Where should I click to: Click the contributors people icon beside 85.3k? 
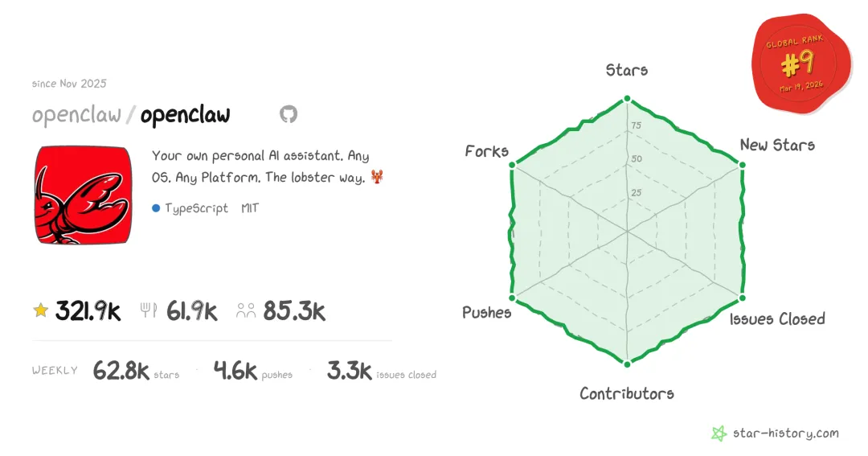[246, 310]
